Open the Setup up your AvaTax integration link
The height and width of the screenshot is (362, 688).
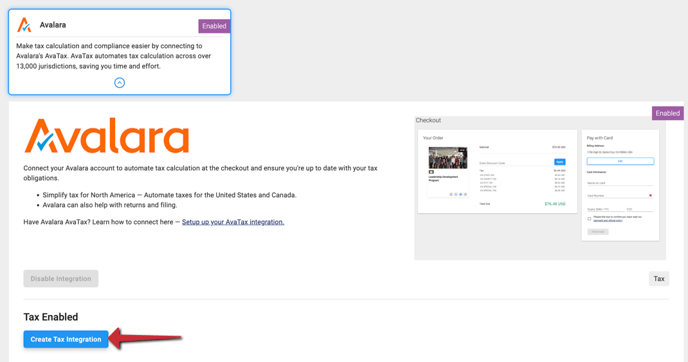[x=233, y=222]
